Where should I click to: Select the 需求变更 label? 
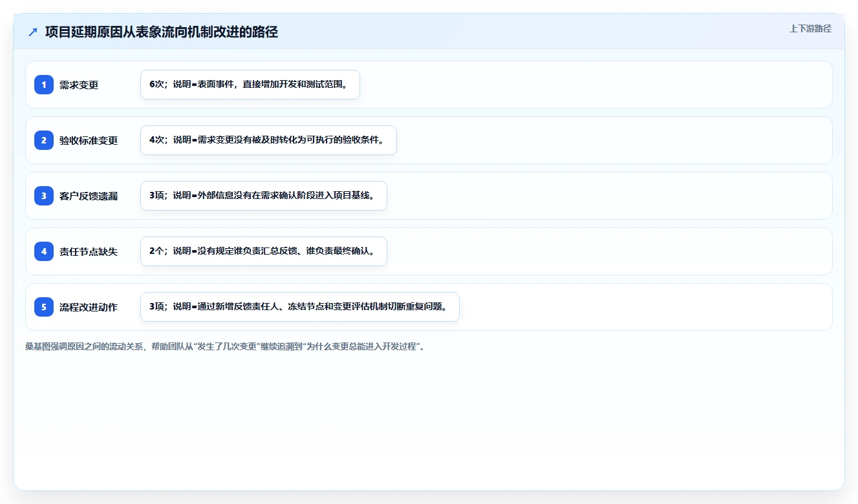point(79,85)
